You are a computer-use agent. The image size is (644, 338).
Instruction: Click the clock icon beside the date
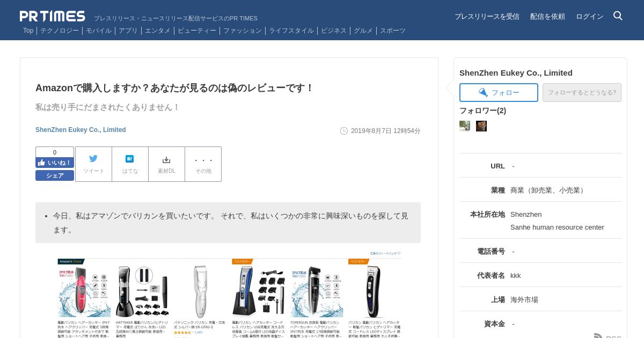point(344,131)
